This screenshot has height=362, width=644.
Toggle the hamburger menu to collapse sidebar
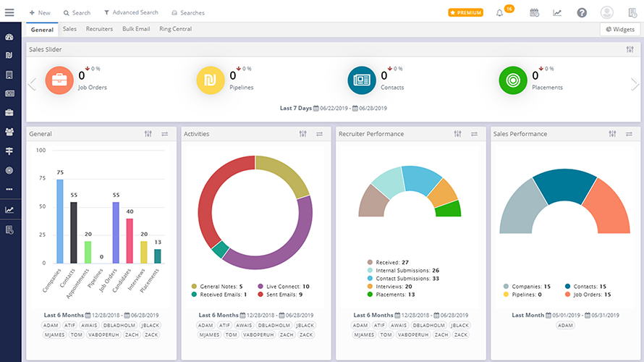click(9, 12)
